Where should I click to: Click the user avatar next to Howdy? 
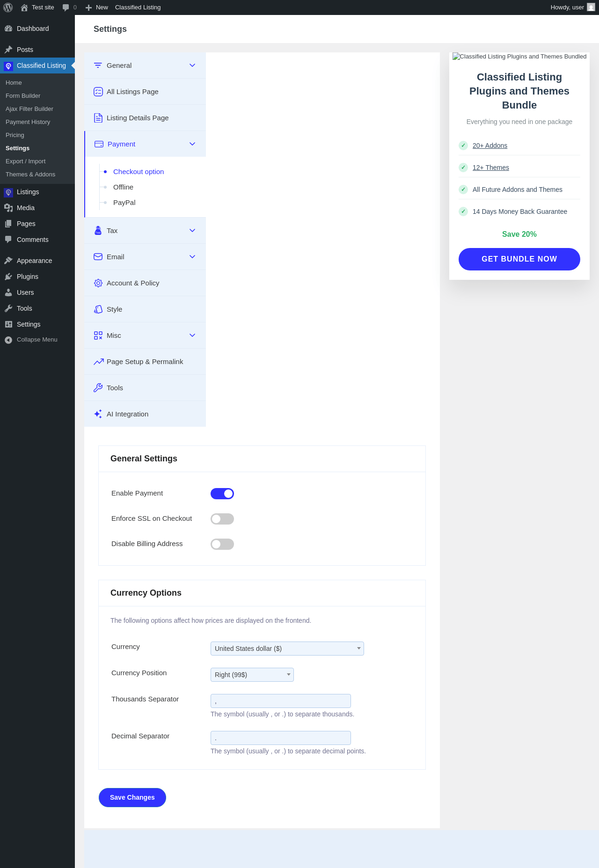coord(591,7)
